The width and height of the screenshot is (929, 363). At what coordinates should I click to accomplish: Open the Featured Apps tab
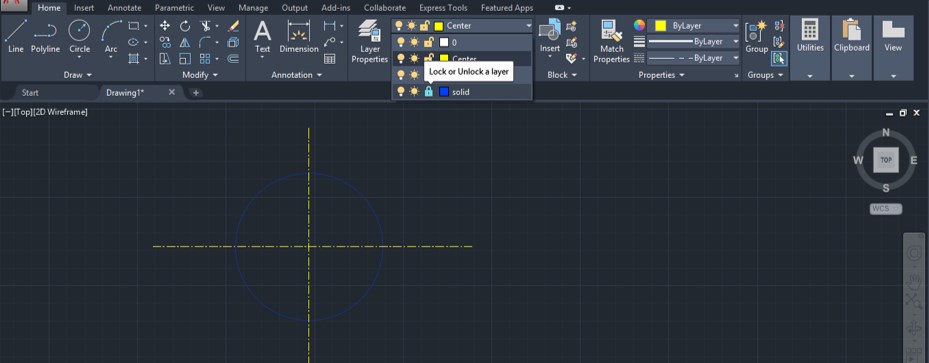[x=507, y=8]
